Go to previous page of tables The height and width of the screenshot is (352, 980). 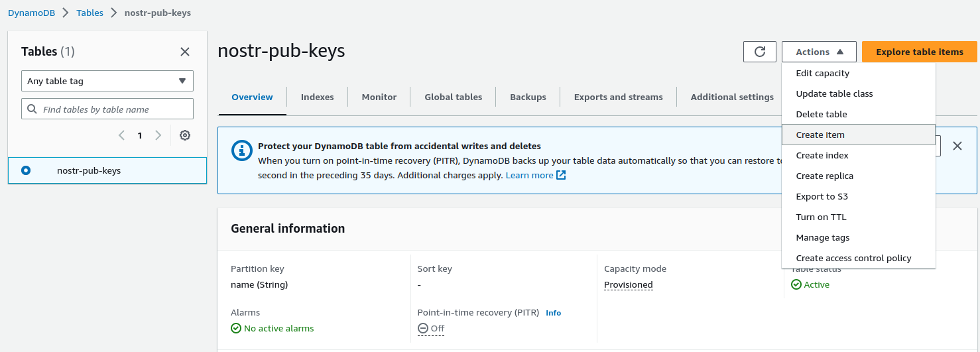(x=121, y=135)
